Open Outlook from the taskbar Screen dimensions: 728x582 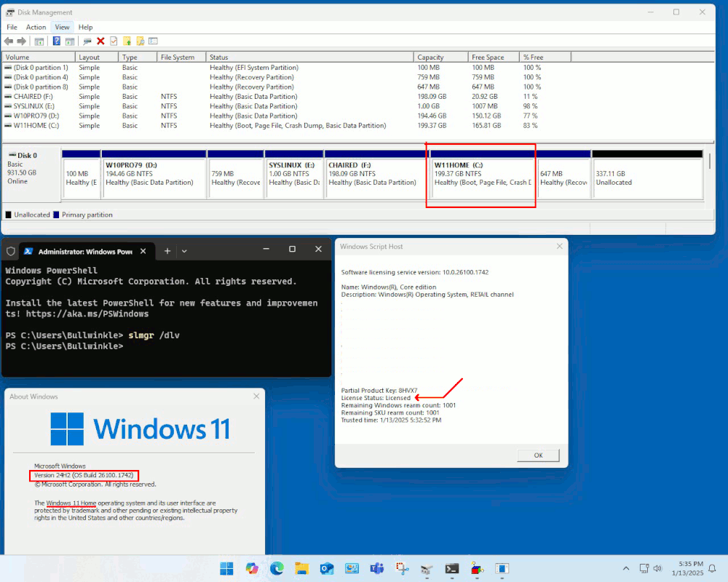(x=327, y=568)
